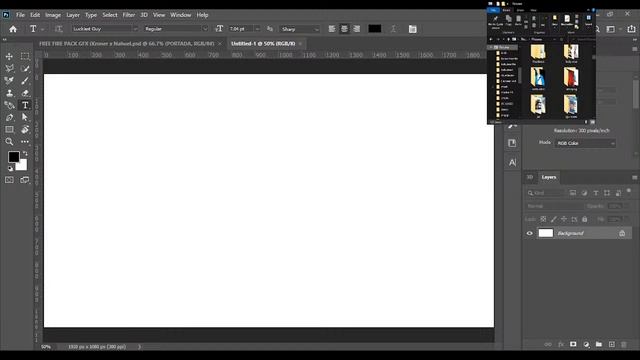Image resolution: width=640 pixels, height=360 pixels.
Task: Open the Layer menu
Action: pos(73,15)
